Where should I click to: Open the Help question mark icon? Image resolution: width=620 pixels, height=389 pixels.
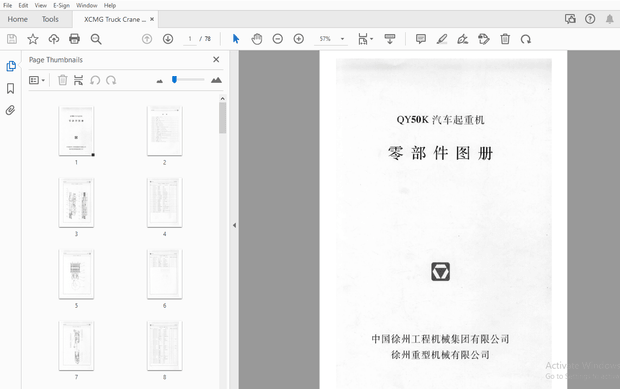(x=590, y=19)
